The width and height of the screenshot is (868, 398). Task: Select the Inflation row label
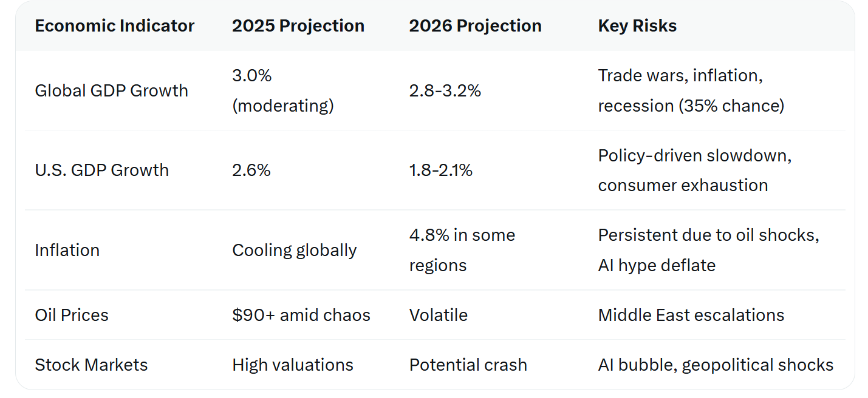click(67, 250)
